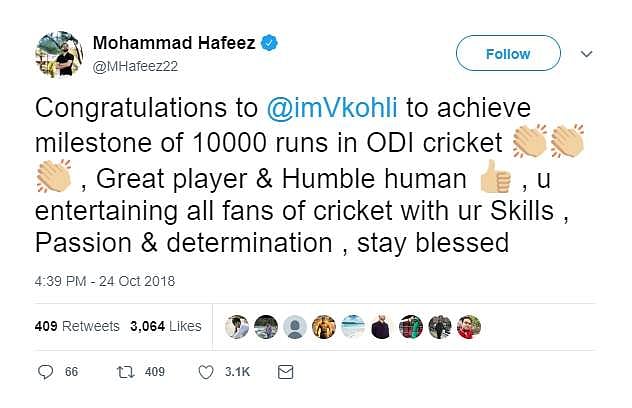This screenshot has width=632, height=408.
Task: Click the default gray silhouette liker avatar
Action: (x=294, y=326)
